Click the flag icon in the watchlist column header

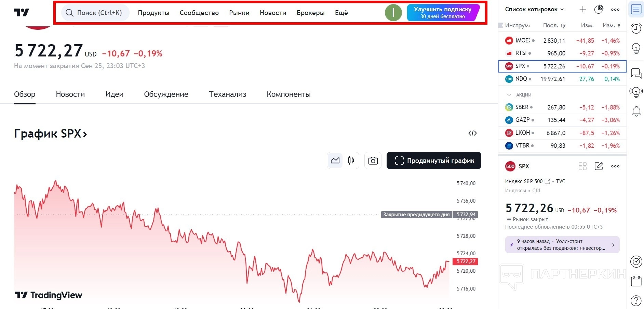[x=501, y=25]
